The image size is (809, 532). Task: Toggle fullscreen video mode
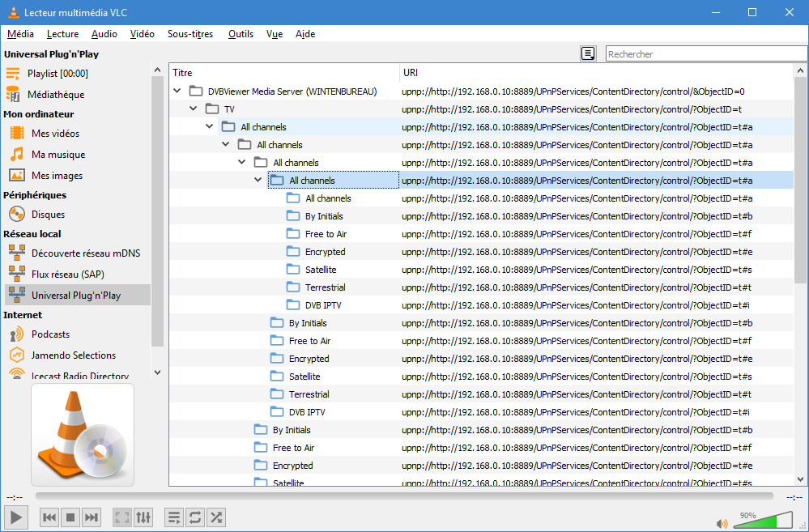[x=121, y=517]
